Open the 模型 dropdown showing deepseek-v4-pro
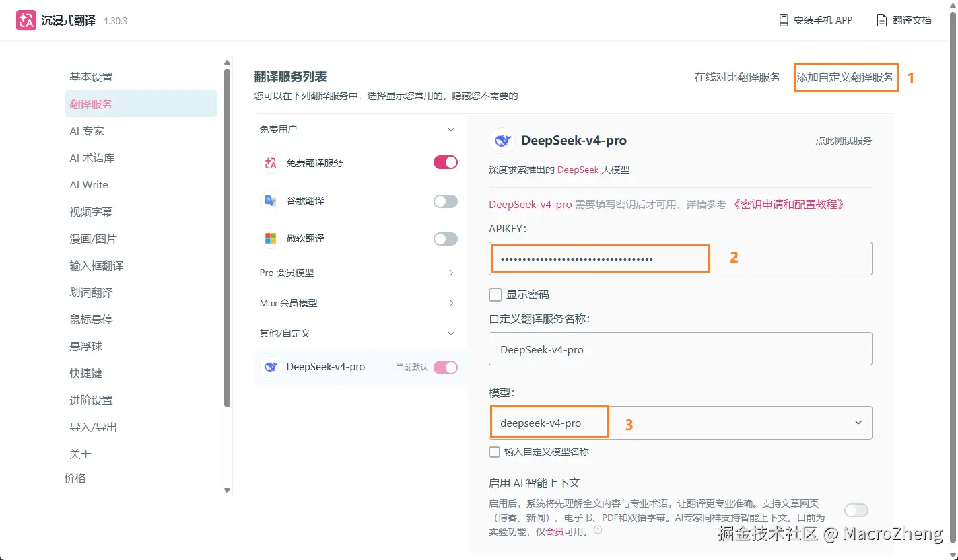 click(681, 423)
